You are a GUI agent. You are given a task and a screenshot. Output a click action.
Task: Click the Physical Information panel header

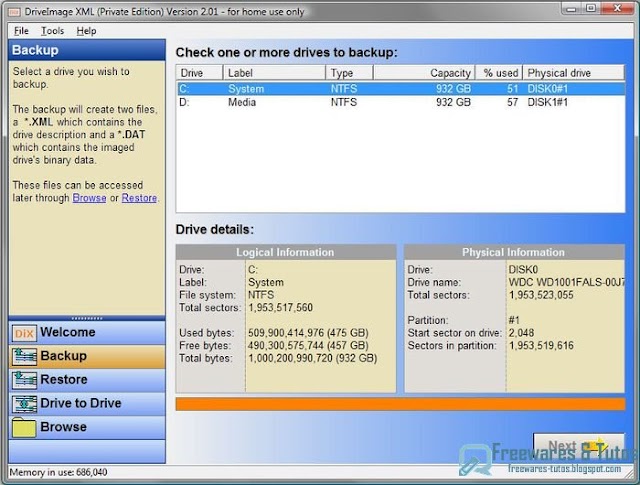click(x=514, y=252)
